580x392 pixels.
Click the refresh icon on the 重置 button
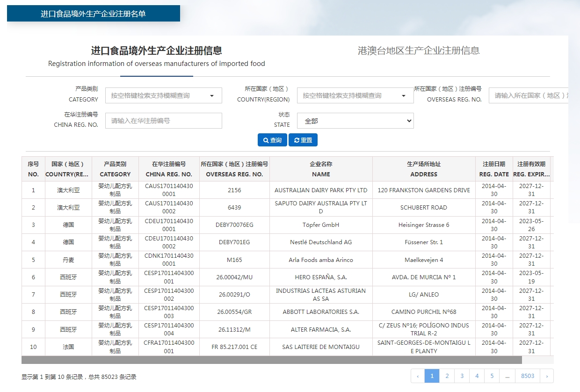coord(297,140)
